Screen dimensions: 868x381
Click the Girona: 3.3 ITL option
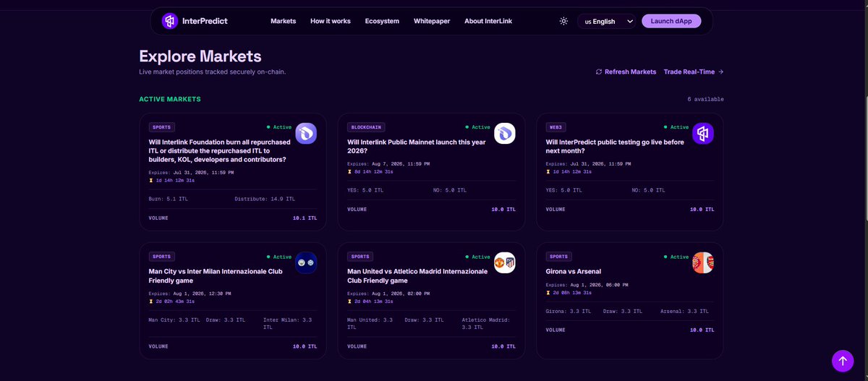click(568, 311)
